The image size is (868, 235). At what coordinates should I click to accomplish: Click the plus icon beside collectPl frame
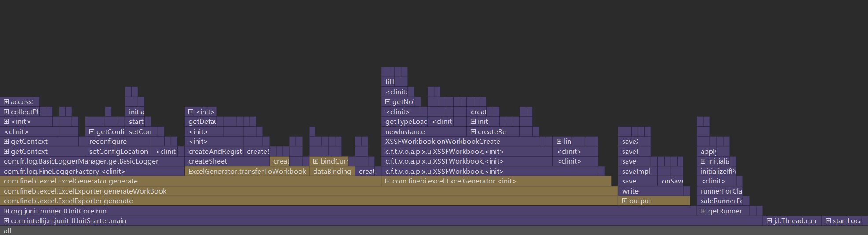(6, 112)
